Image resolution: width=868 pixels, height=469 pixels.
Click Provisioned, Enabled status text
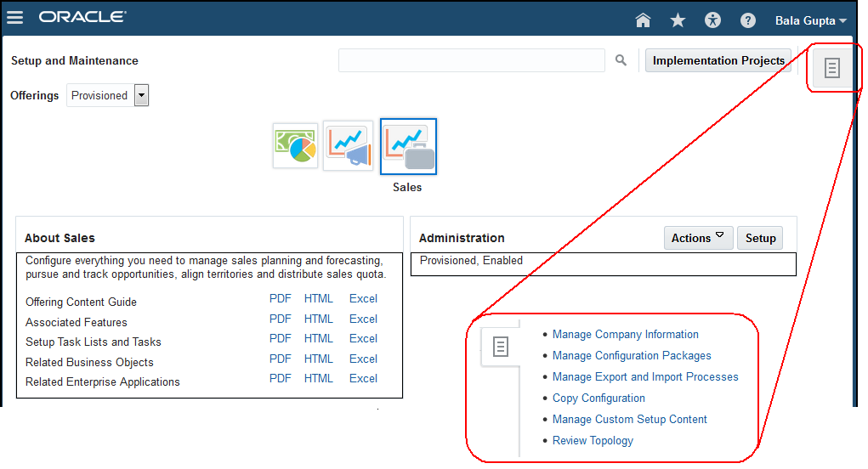[x=471, y=261]
